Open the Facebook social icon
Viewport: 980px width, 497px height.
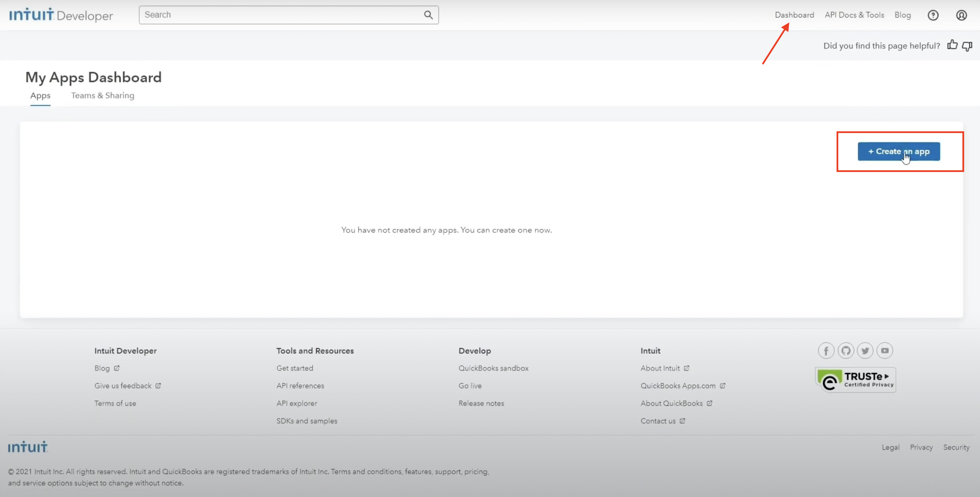[826, 351]
